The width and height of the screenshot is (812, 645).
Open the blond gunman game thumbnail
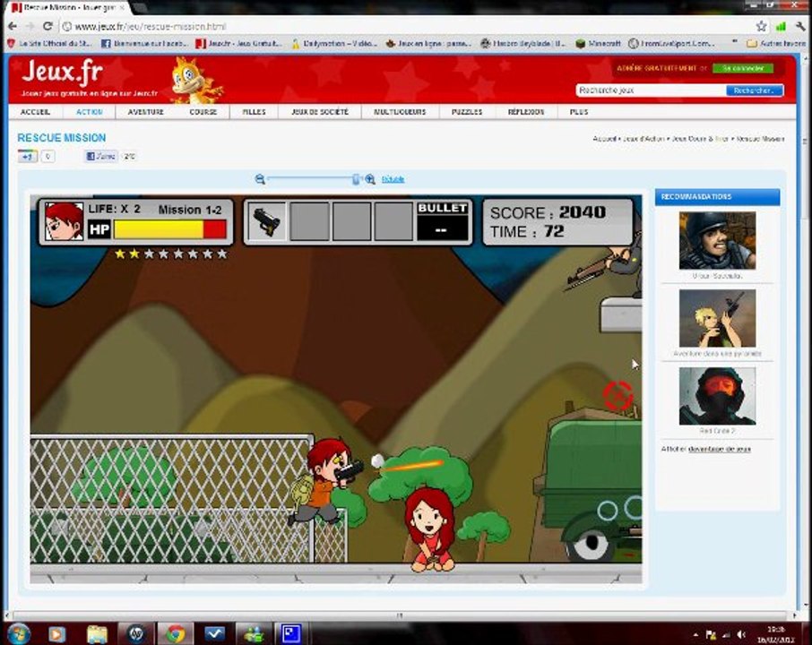(x=717, y=318)
